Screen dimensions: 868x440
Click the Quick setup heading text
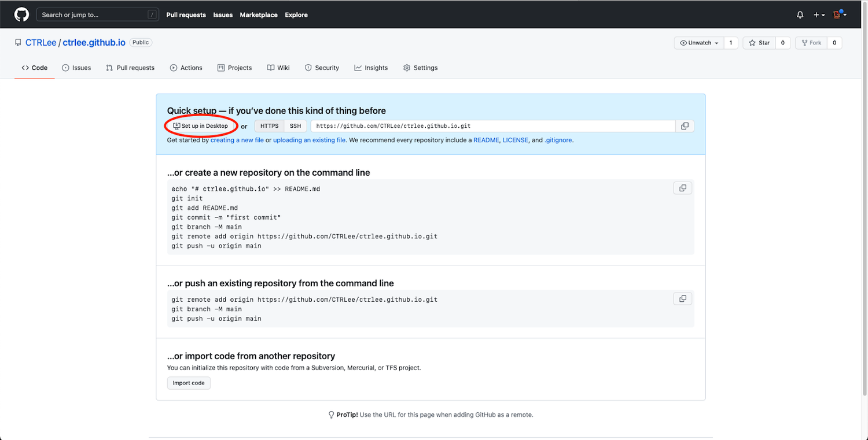pyautogui.click(x=276, y=110)
